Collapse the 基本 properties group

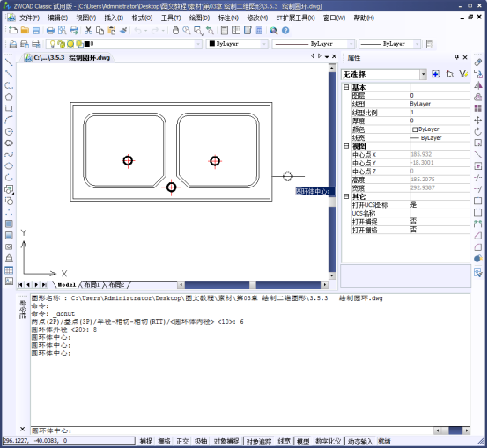[346, 87]
